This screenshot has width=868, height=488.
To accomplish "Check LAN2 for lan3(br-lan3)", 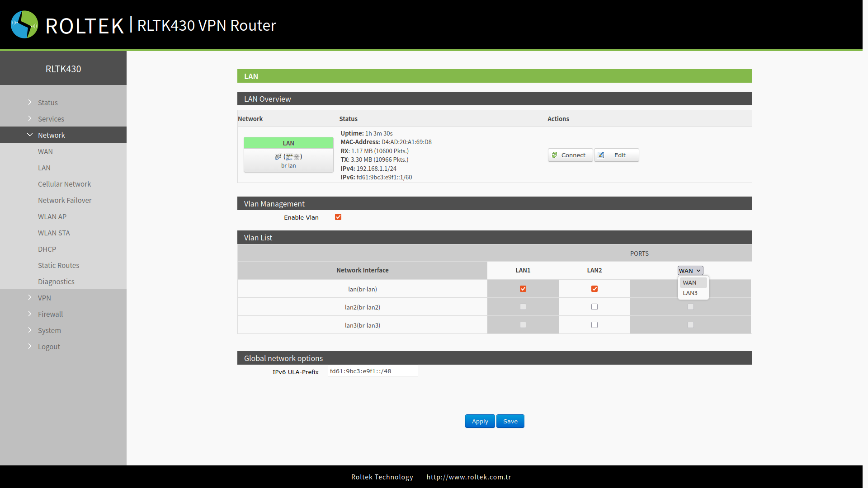I will coord(594,325).
